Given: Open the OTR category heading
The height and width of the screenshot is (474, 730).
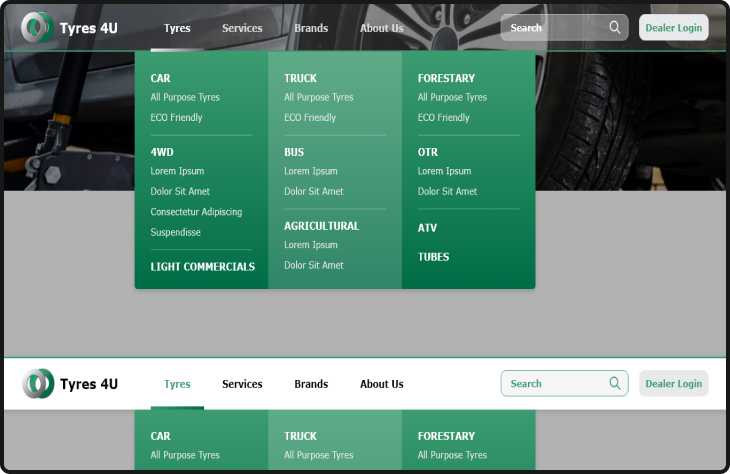Looking at the screenshot, I should click(x=427, y=152).
